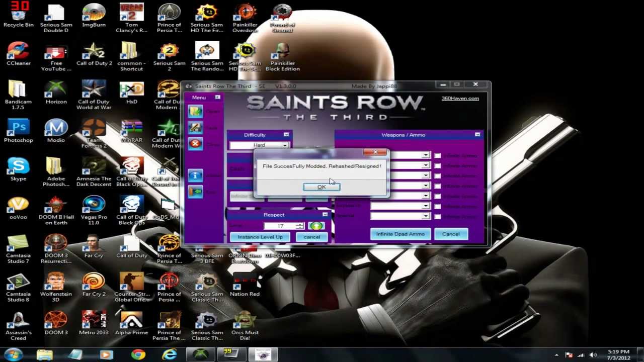Click the red X Close icon in Menu panel
The width and height of the screenshot is (644, 362).
[196, 144]
